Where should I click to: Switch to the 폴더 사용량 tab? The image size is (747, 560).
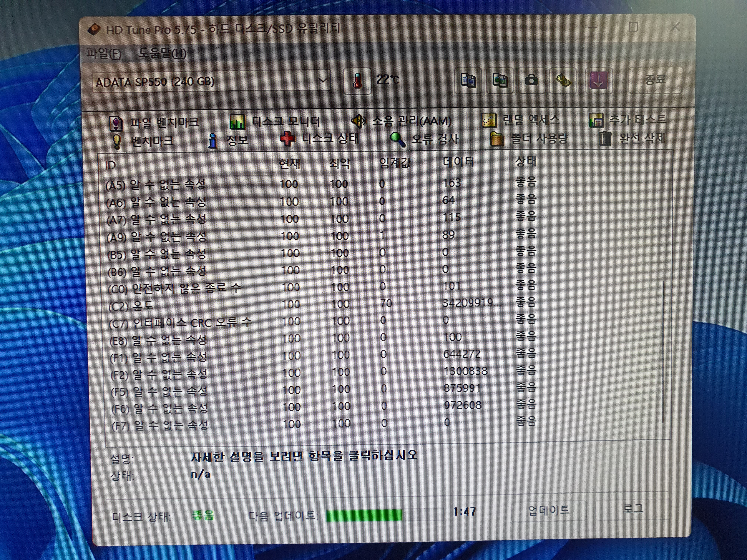pos(529,138)
